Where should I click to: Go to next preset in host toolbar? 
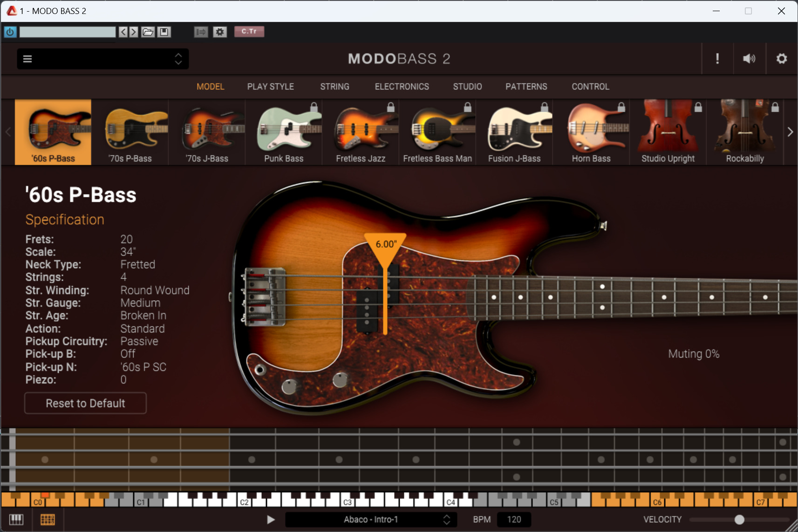pyautogui.click(x=134, y=32)
